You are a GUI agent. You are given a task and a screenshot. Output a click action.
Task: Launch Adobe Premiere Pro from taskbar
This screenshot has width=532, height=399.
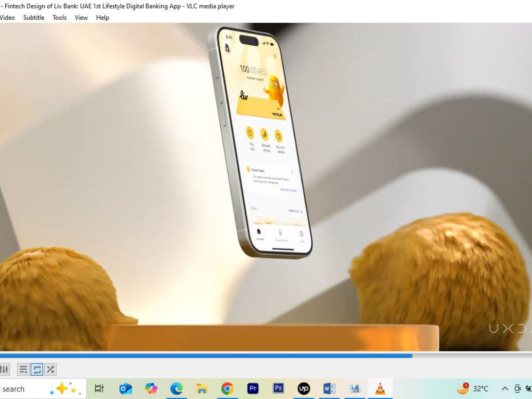point(253,388)
